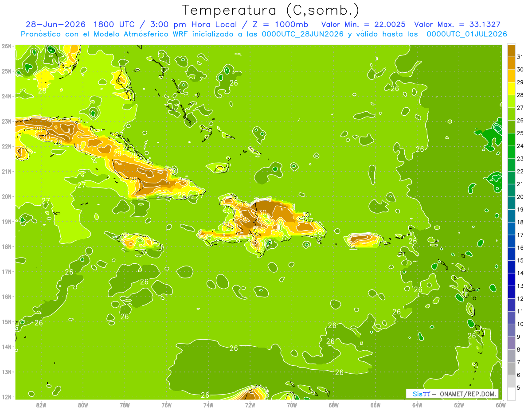Click the "60W" longitude axis label
This screenshot has height=411, width=532.
[x=501, y=405]
